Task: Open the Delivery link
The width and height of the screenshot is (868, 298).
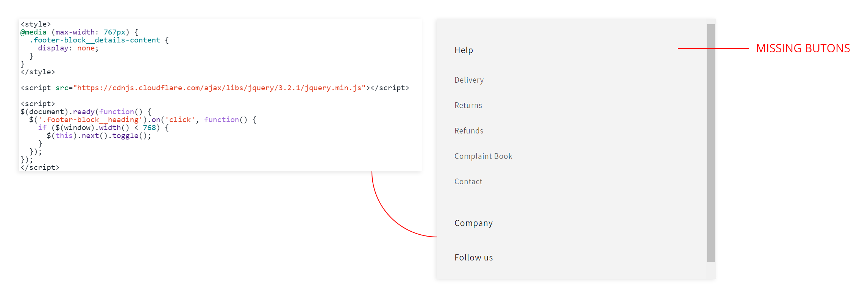Action: pyautogui.click(x=469, y=80)
